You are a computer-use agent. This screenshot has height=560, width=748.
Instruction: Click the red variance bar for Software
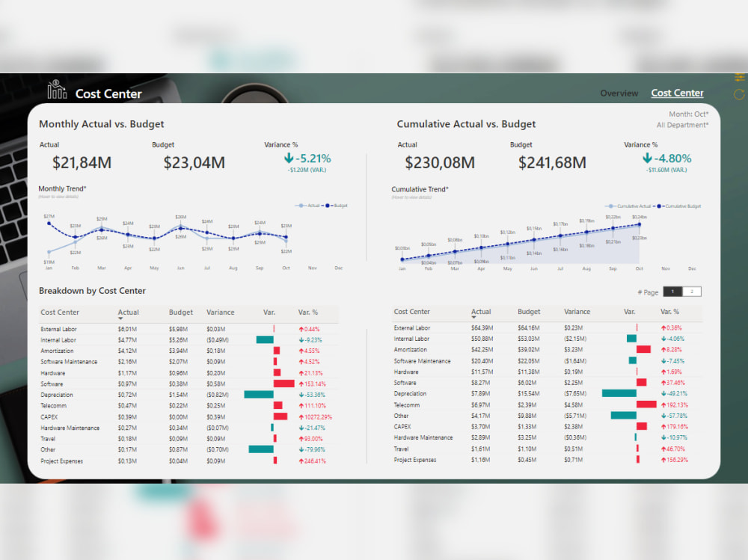pos(283,384)
